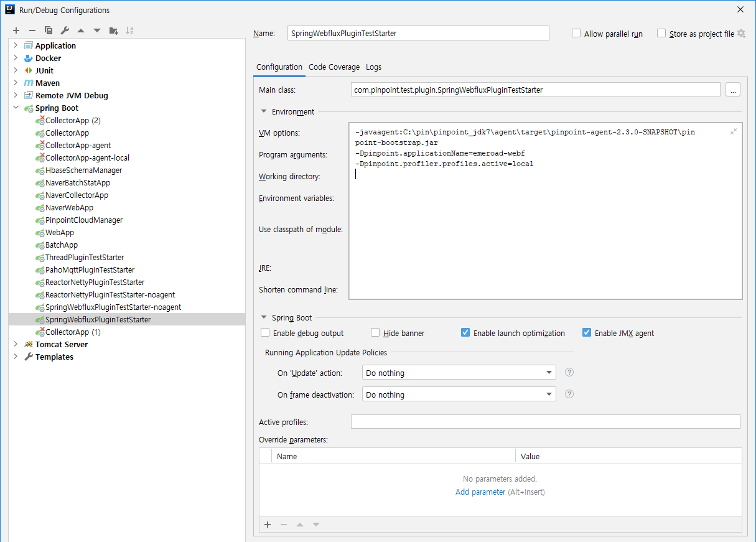Move the configuration down
This screenshot has height=542, width=756.
point(96,30)
